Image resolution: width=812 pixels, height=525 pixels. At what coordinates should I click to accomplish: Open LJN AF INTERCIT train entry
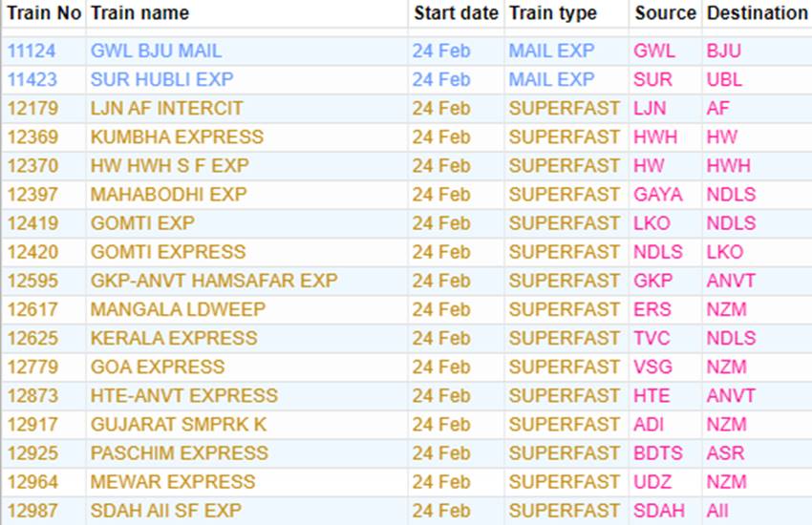point(166,109)
